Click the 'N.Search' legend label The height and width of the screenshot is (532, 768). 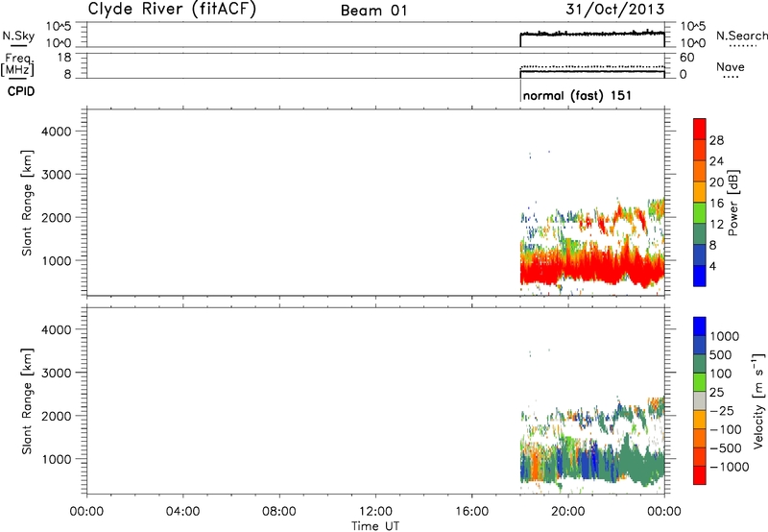[741, 36]
